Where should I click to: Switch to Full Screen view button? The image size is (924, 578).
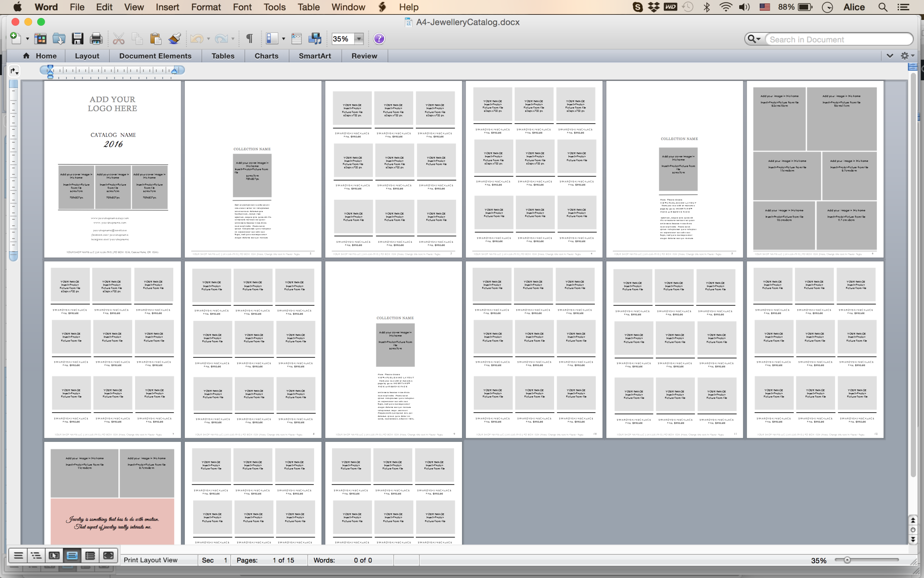pyautogui.click(x=108, y=556)
